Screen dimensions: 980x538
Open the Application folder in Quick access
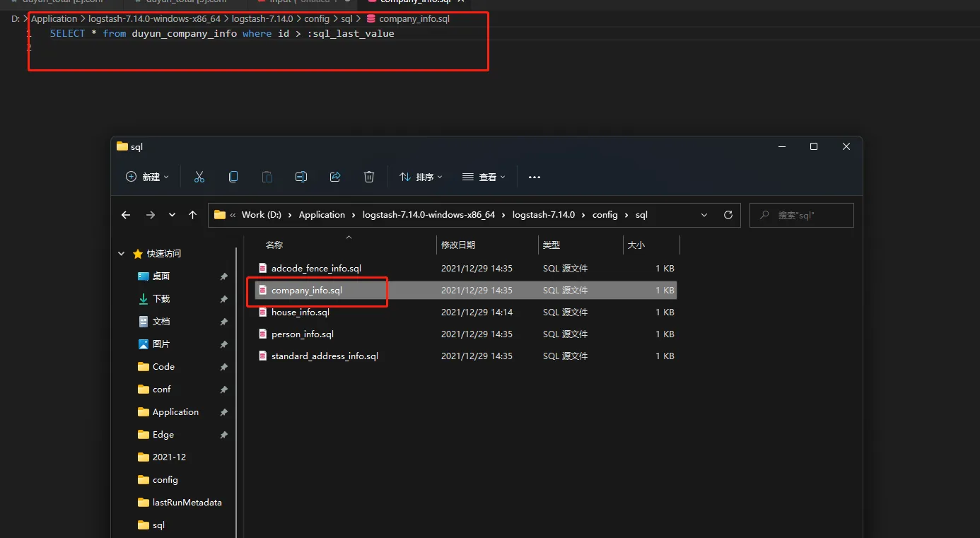click(x=175, y=412)
